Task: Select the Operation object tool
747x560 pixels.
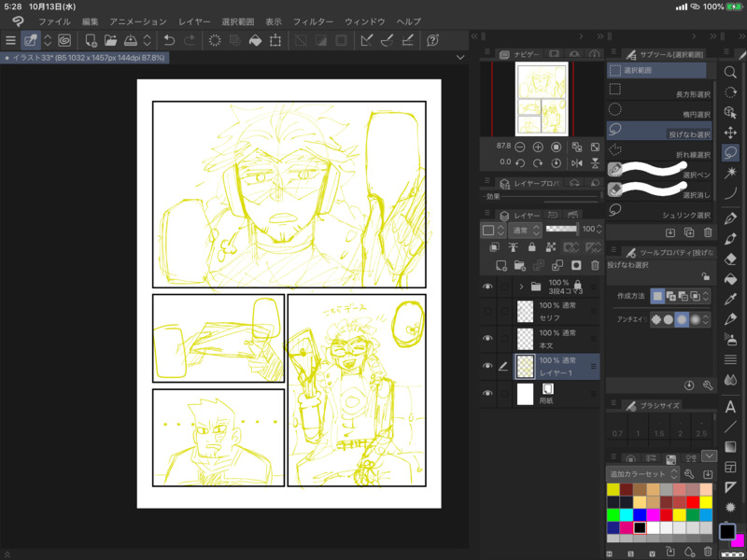Action: point(730,112)
